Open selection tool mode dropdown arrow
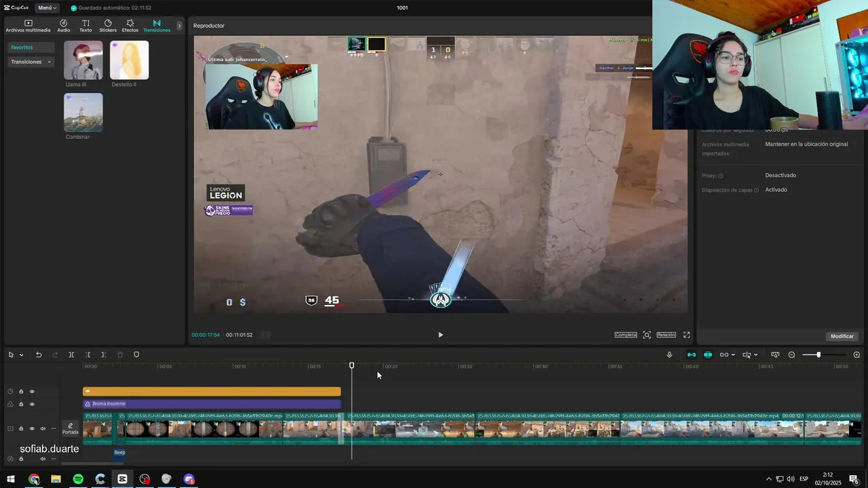Viewport: 868px width, 488px height. coord(21,355)
